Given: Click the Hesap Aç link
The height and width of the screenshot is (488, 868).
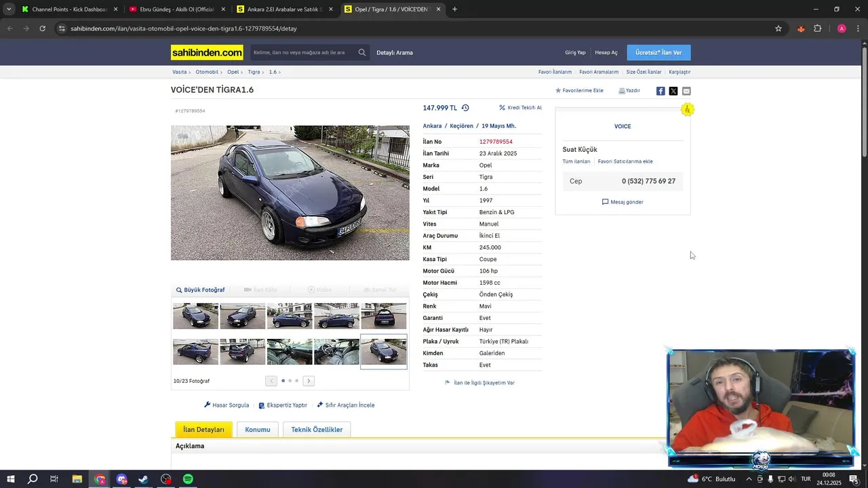Looking at the screenshot, I should coord(606,53).
